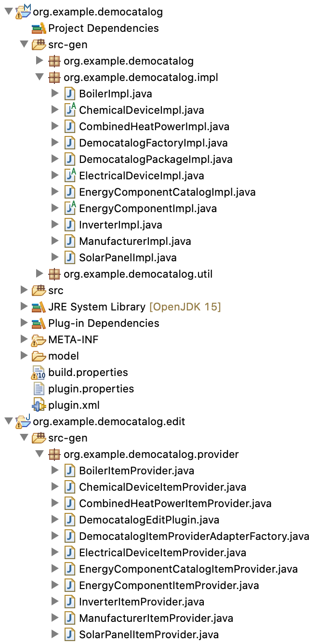Image resolution: width=316 pixels, height=644 pixels.
Task: Click the first src-gen source folder icon
Action: point(39,44)
